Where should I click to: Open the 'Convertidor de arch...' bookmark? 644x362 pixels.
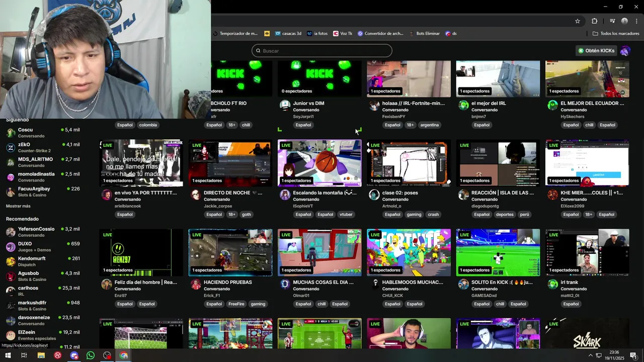pyautogui.click(x=380, y=34)
